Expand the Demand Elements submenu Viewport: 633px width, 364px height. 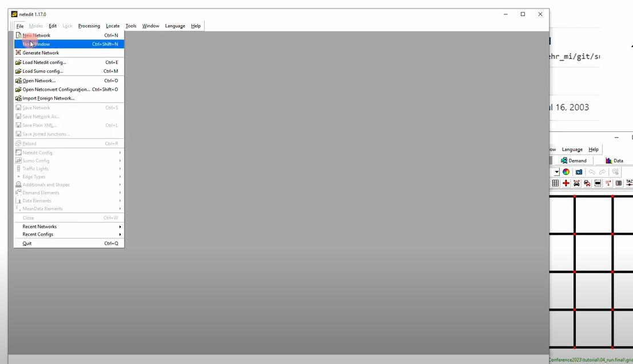[x=69, y=193]
